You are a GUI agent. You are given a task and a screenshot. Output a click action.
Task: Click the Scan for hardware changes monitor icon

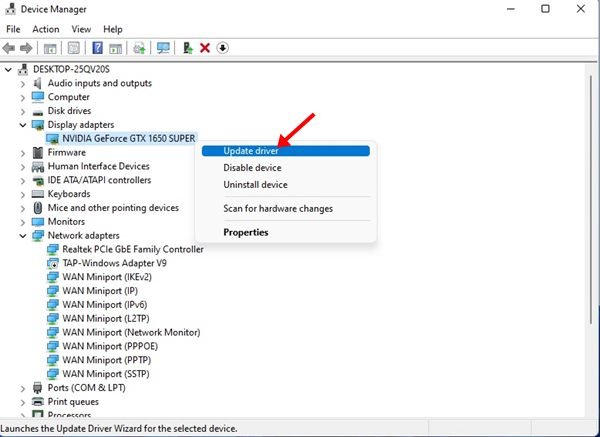163,47
